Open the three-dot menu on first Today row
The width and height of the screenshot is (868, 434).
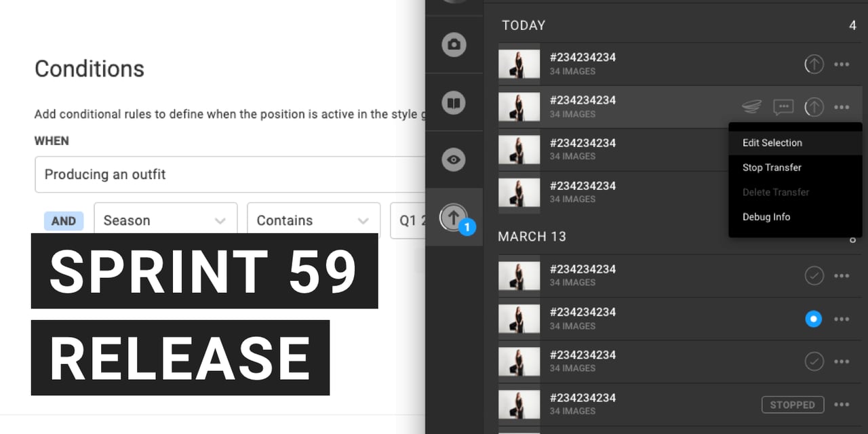842,64
